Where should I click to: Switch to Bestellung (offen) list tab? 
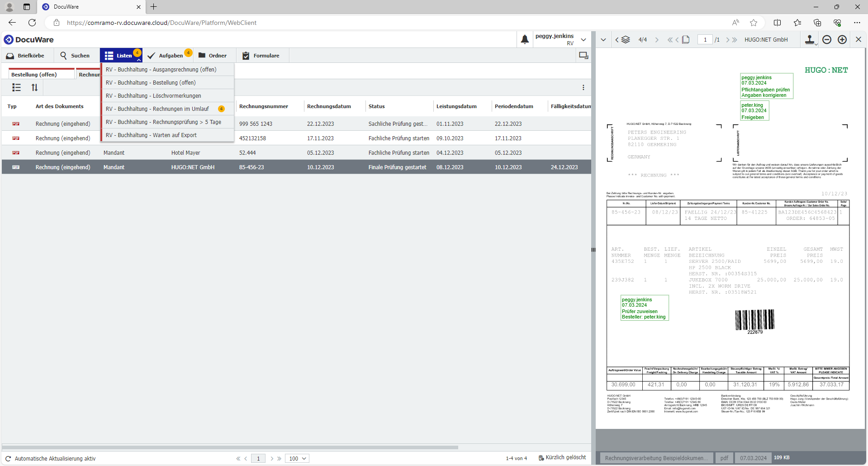pos(41,74)
